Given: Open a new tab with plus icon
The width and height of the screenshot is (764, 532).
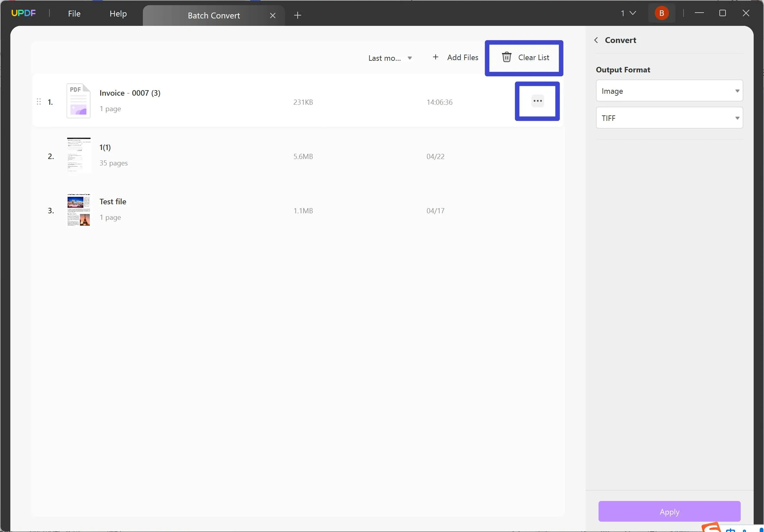Looking at the screenshot, I should click(297, 15).
